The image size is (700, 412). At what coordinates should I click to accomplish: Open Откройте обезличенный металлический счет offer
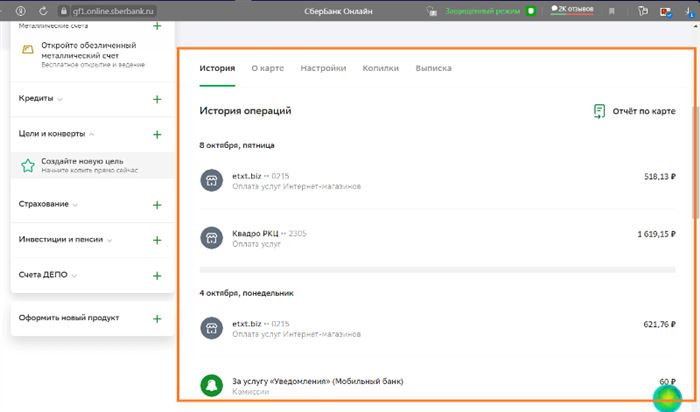click(92, 54)
